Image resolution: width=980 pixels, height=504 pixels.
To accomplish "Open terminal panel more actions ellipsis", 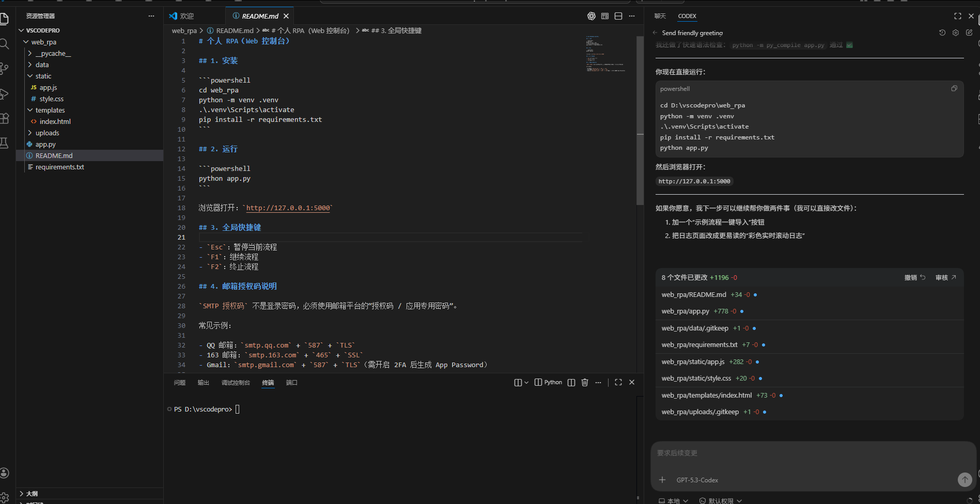I will coord(598,382).
